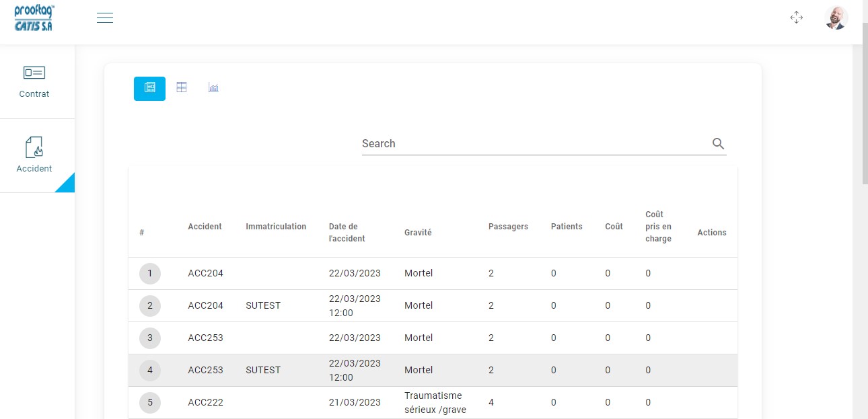Click the fullscreen arrows icon
Screen dimensions: 868x419
(797, 17)
